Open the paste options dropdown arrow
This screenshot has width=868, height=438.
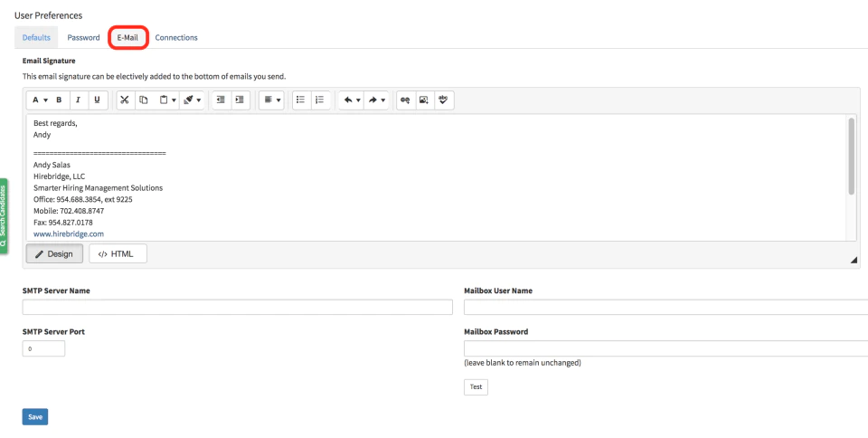[174, 100]
